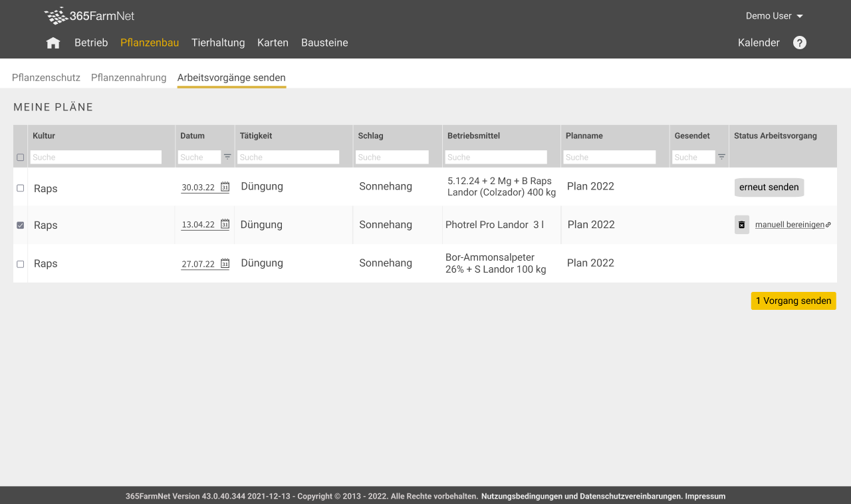Uncheck the selected 13.04.22 Raps row
The width and height of the screenshot is (851, 504).
click(20, 225)
